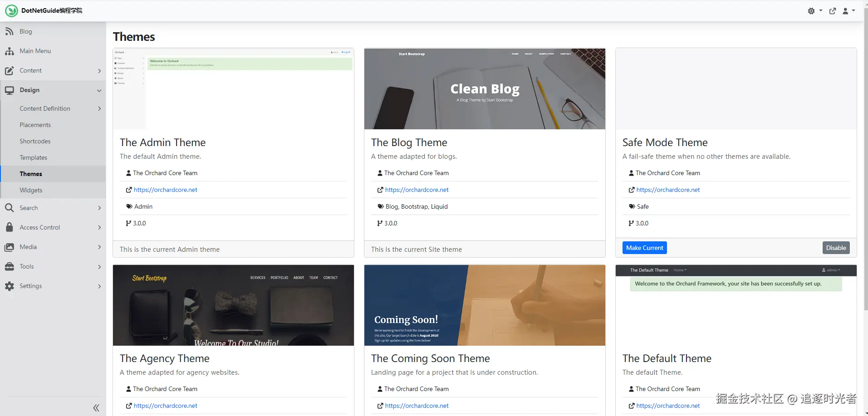Open the visit-site external link icon

pyautogui.click(x=833, y=11)
